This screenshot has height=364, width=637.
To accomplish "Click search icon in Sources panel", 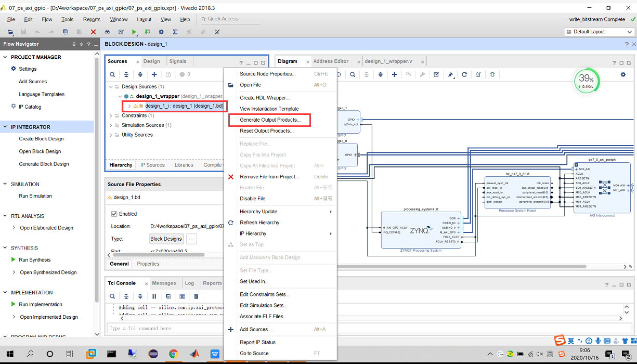I will 112,74.
